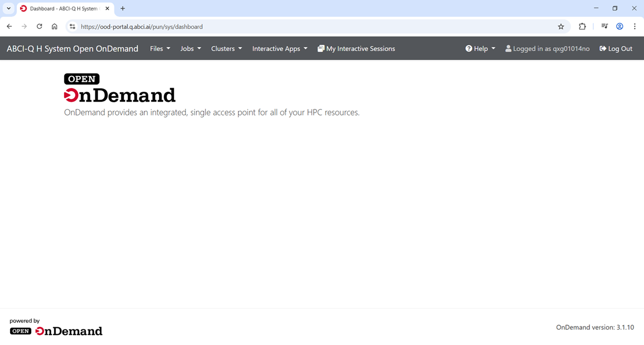Open the tab search dropdown arrow
This screenshot has height=345, width=644.
[x=9, y=9]
